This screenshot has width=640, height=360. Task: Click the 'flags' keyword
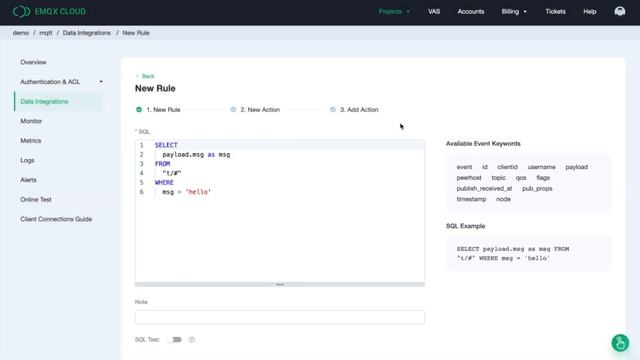click(543, 178)
